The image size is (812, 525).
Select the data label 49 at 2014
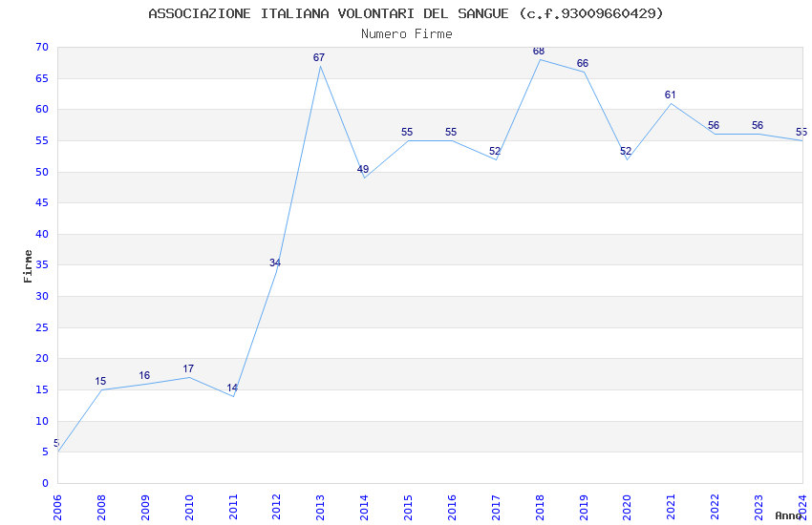(363, 169)
